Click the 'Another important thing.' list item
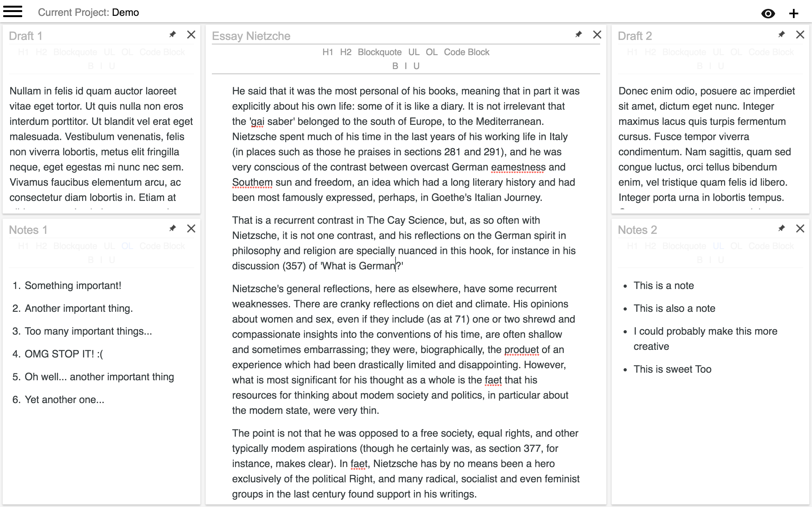 pos(79,309)
